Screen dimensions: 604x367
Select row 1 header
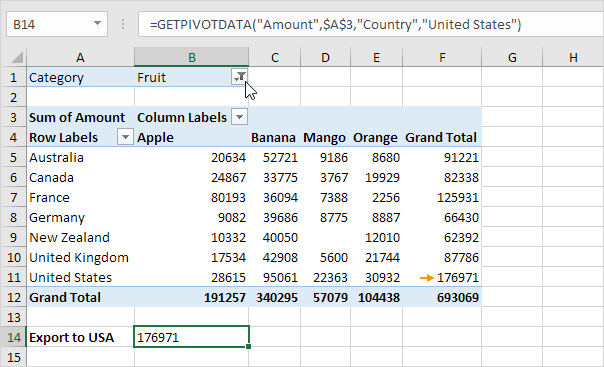13,77
